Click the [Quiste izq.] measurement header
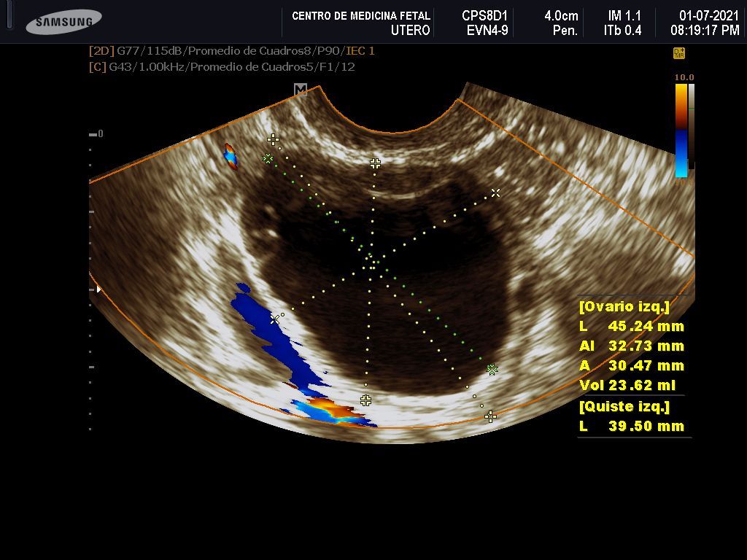The image size is (747, 560). [624, 406]
